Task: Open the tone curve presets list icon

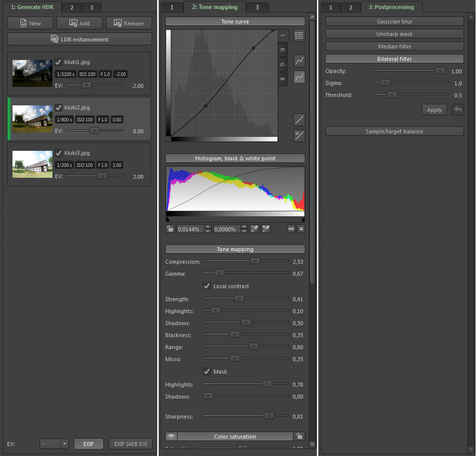Action: pyautogui.click(x=299, y=35)
